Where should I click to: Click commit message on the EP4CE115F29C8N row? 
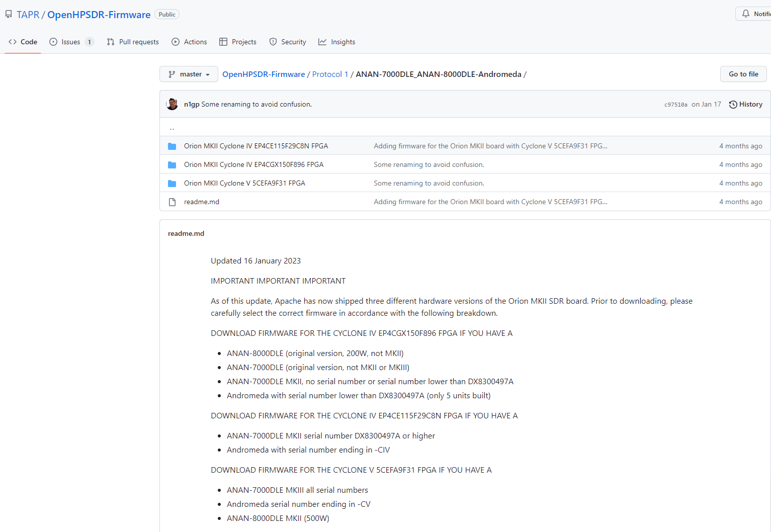[x=490, y=146]
